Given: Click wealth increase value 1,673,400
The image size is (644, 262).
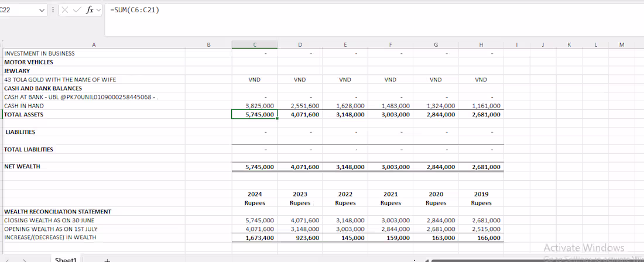Looking at the screenshot, I should pos(254,237).
